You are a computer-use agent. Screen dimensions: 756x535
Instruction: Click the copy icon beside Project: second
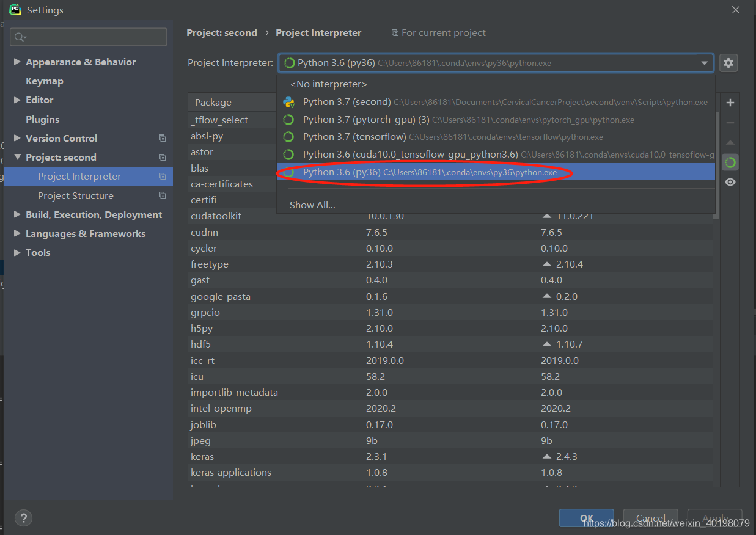point(162,158)
